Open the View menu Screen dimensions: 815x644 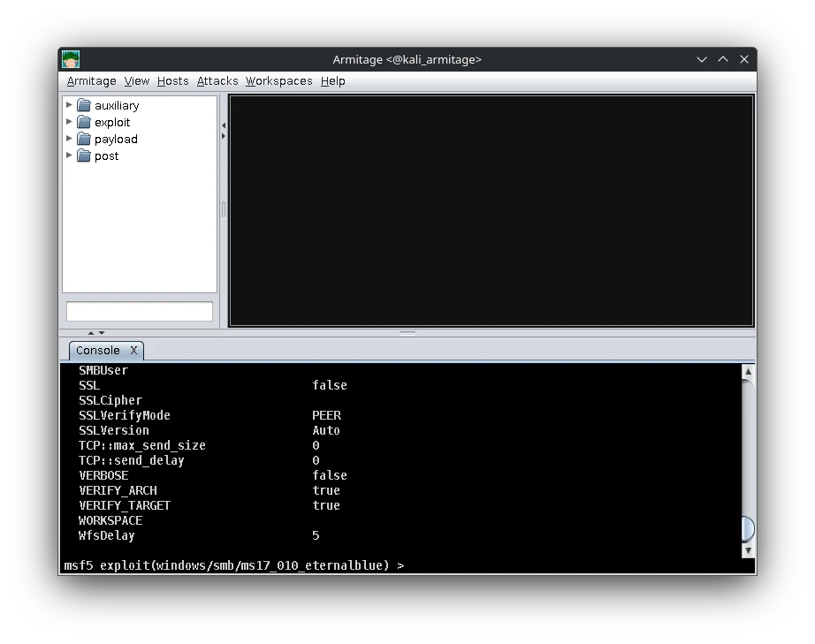(137, 81)
